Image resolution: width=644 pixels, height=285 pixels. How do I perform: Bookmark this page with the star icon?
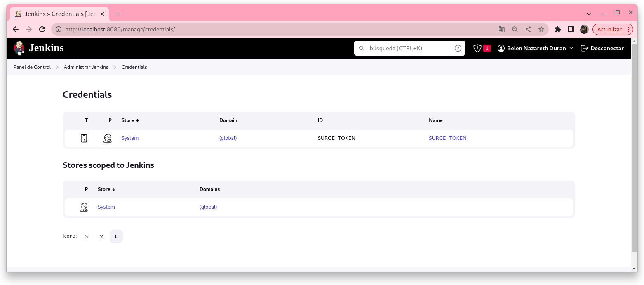541,29
